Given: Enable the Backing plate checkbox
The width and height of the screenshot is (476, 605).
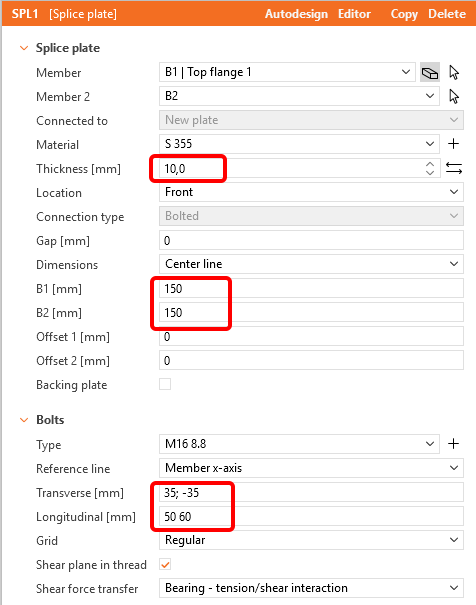Looking at the screenshot, I should [165, 384].
